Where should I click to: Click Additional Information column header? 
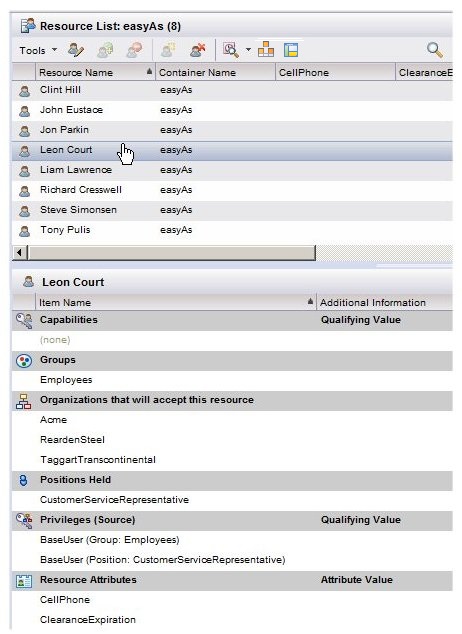click(x=385, y=302)
